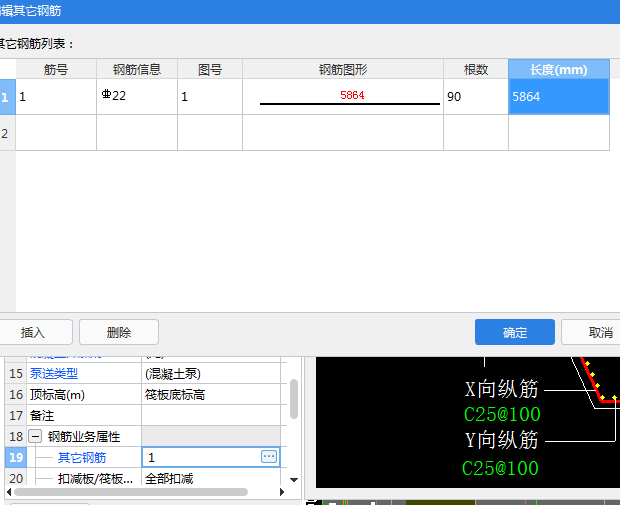The image size is (620, 505).
Task: Click row number 18 in property panel
Action: (16, 436)
